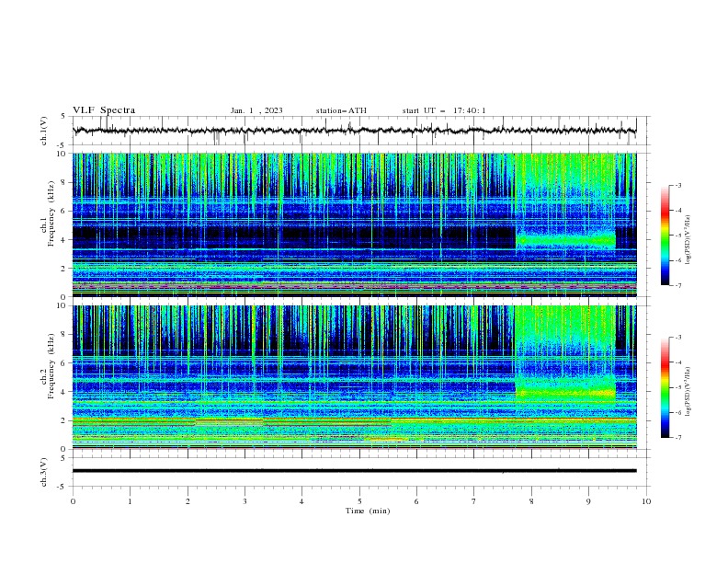Screen dimensions: 728x563
Task: Click time axis tick label '0'
Action: click(x=73, y=501)
